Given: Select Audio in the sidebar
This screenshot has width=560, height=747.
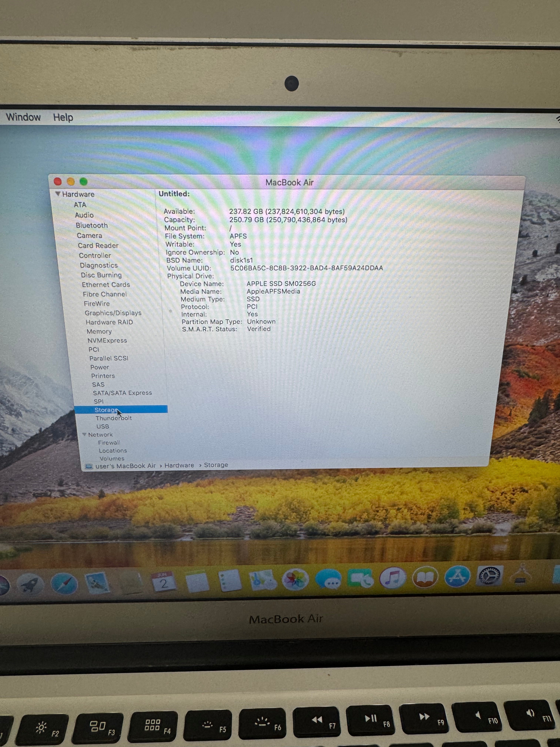Looking at the screenshot, I should click(x=84, y=215).
